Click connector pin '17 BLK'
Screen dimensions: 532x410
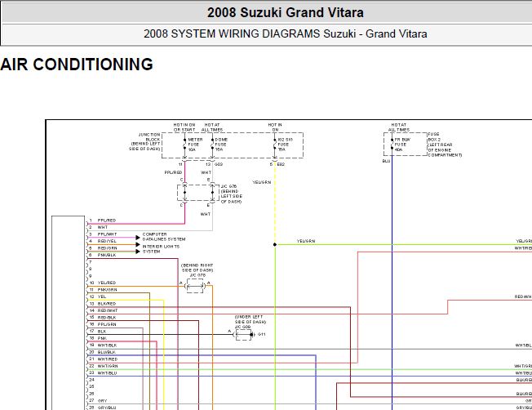[x=98, y=332]
